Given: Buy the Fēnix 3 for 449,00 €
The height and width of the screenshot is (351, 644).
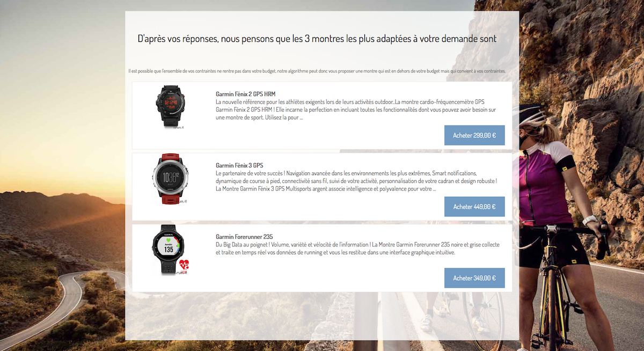Looking at the screenshot, I should pyautogui.click(x=474, y=207).
